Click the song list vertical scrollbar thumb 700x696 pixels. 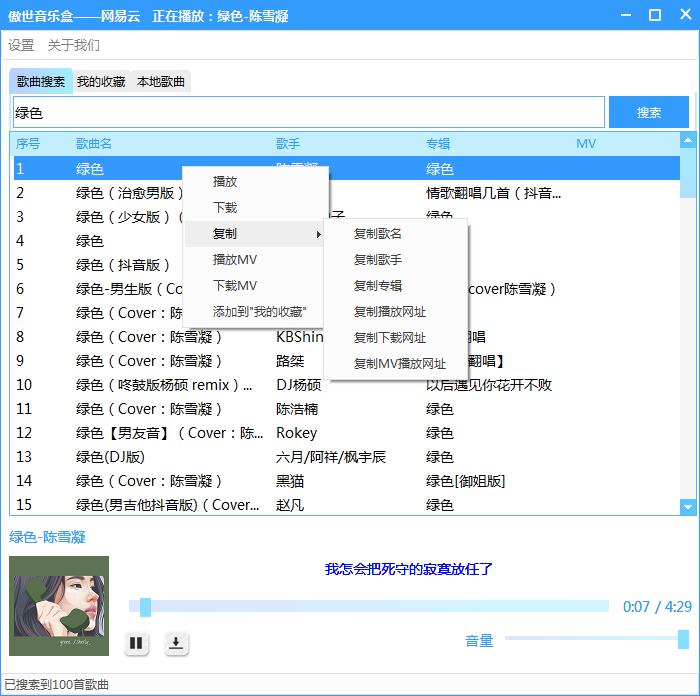coord(688,173)
